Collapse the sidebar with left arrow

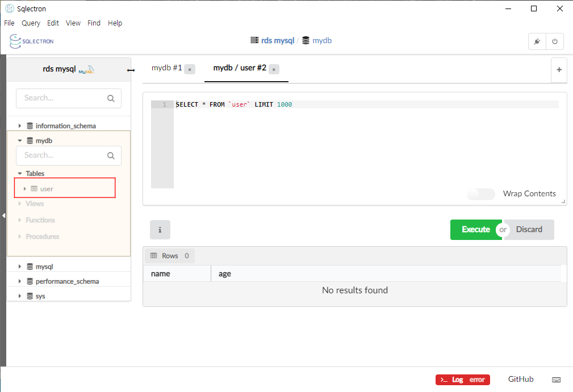pos(3,216)
